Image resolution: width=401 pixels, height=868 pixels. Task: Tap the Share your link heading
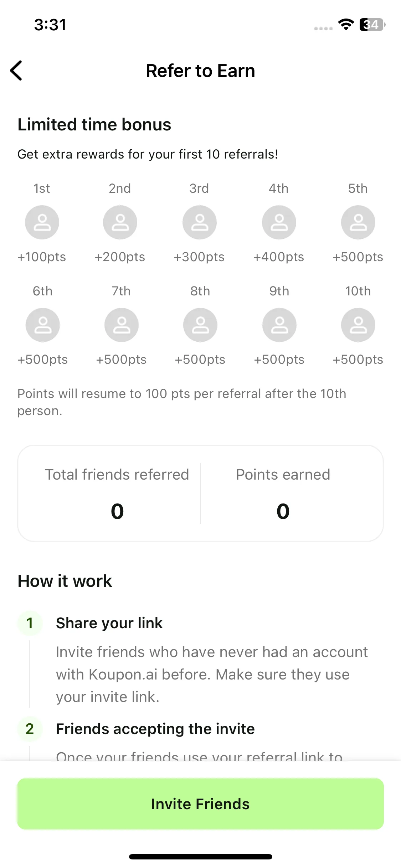109,623
